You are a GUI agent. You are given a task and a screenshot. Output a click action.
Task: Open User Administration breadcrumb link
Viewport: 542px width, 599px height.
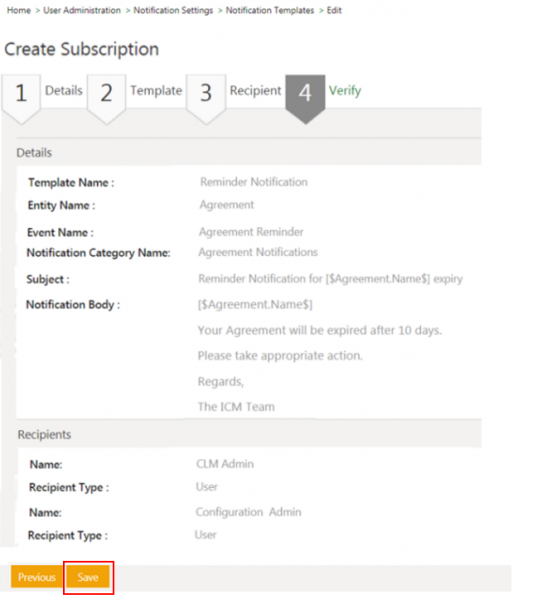(82, 10)
